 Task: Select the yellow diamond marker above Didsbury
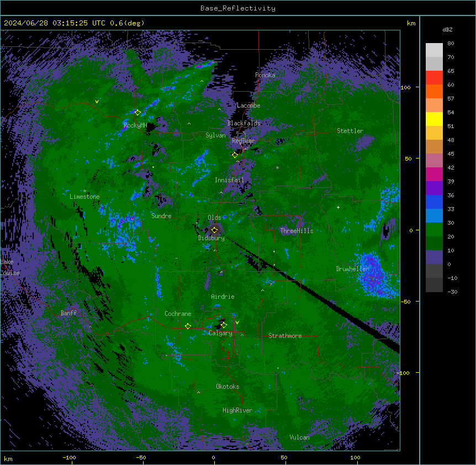[214, 230]
